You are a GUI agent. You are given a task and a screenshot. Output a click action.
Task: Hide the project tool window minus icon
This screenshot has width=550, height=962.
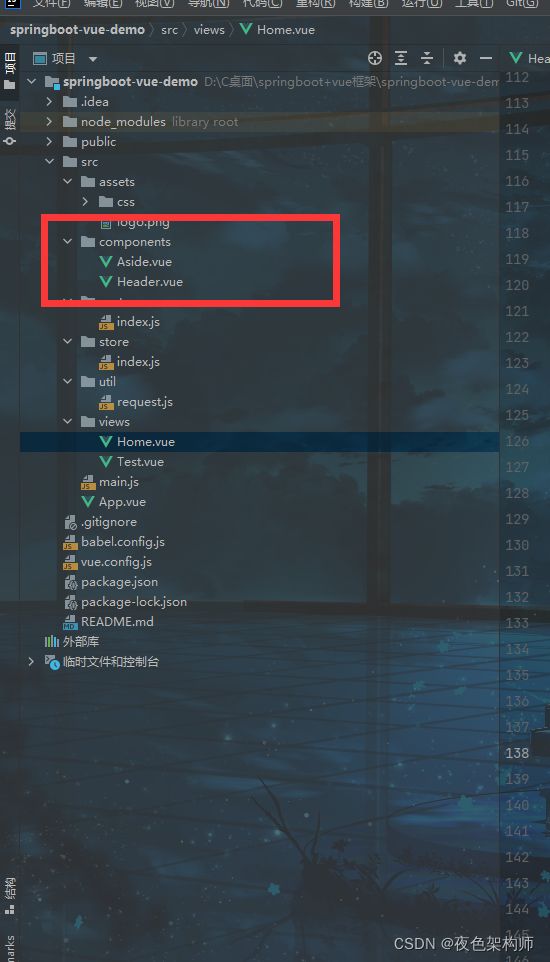pyautogui.click(x=486, y=58)
